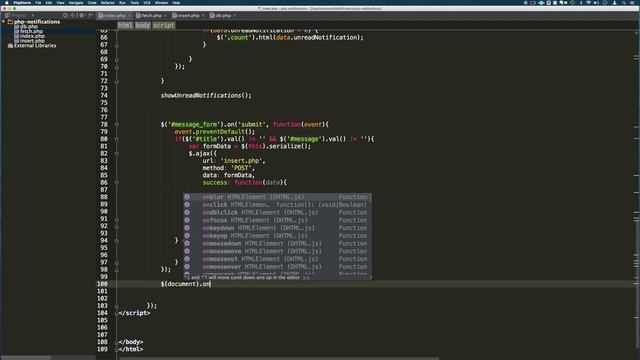Screen dimensions: 640x360
Task: Click the user account icon in menu bar
Action: [615, 2]
